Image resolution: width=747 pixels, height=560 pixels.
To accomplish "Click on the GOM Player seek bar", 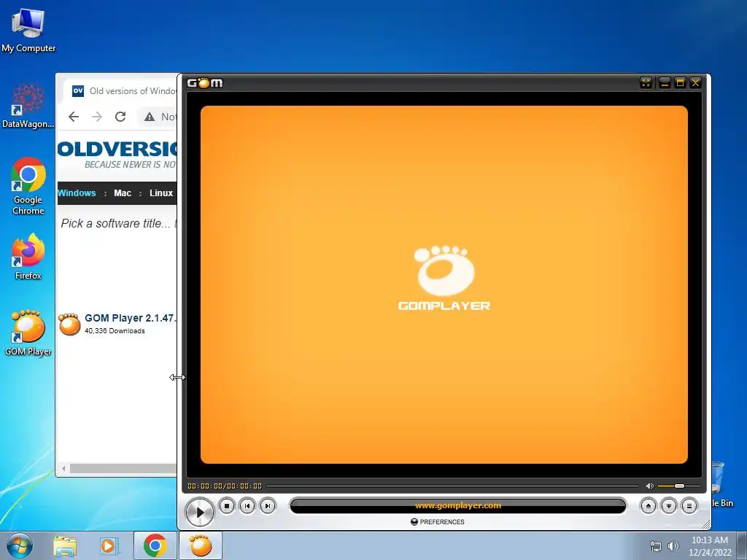I will [452, 486].
